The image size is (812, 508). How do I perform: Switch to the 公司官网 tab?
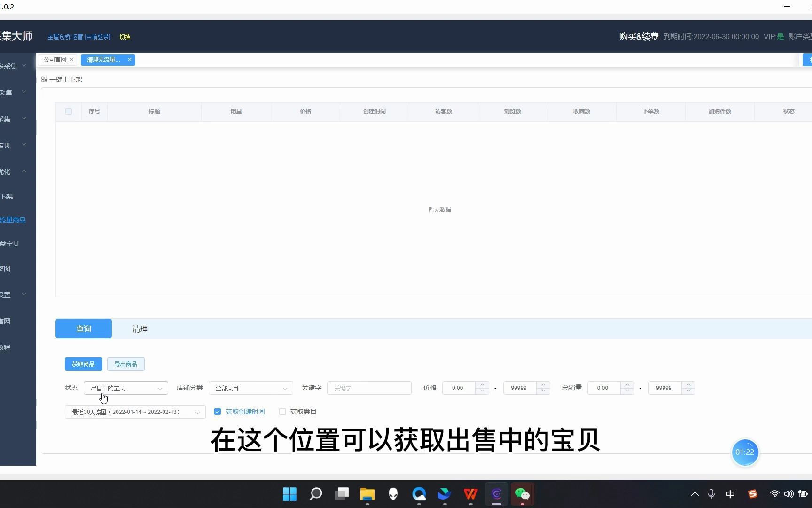[x=55, y=60]
